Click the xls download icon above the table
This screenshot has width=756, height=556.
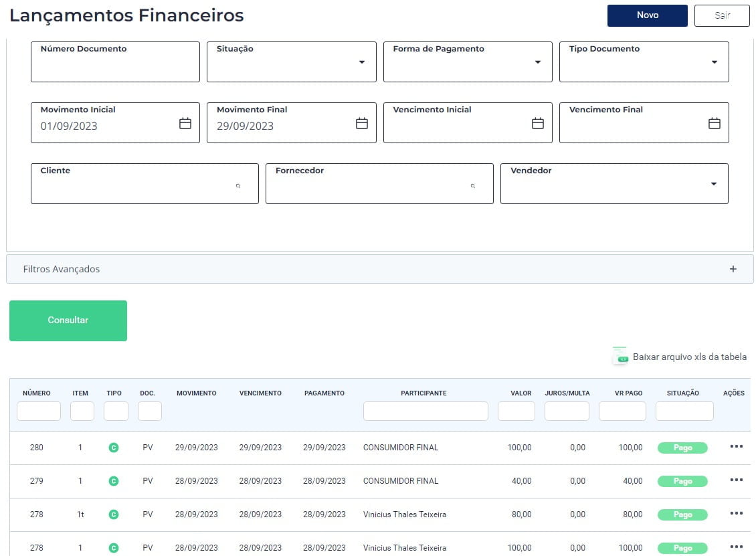(x=620, y=356)
